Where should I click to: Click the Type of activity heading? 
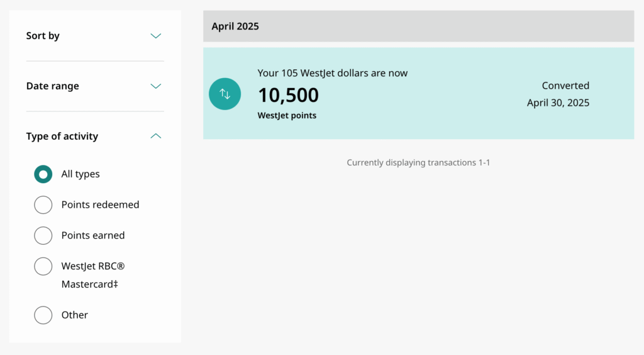(x=62, y=136)
